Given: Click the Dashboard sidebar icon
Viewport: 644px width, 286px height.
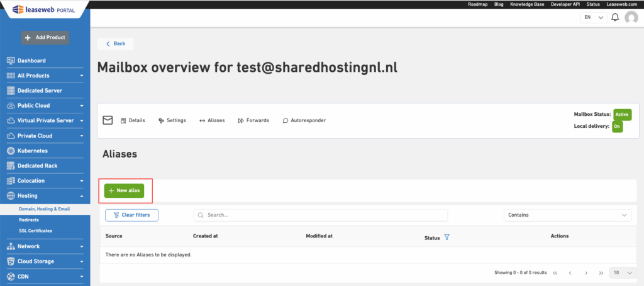Looking at the screenshot, I should 11,60.
